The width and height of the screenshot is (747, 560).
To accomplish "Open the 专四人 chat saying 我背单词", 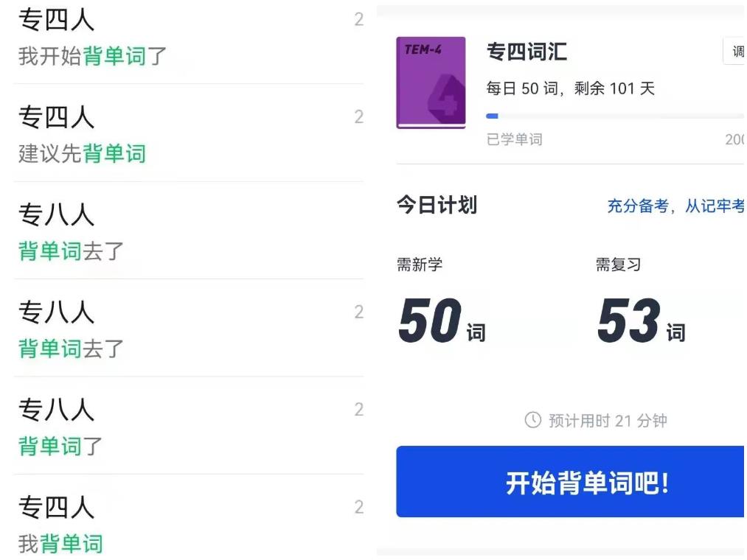I will [189, 518].
